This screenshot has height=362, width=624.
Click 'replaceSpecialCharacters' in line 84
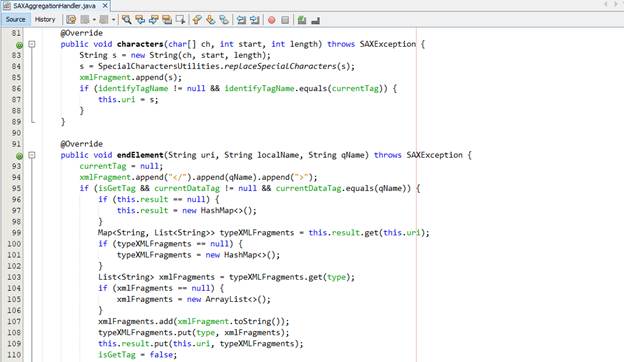280,66
